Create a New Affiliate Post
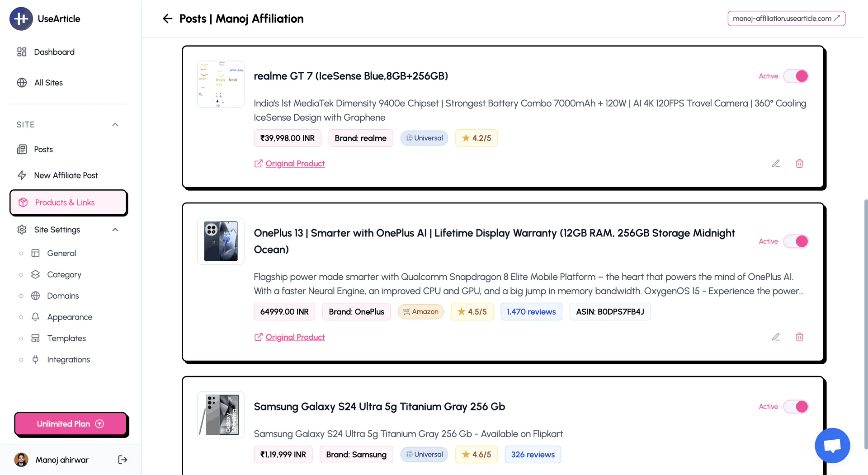868x475 pixels. click(66, 175)
